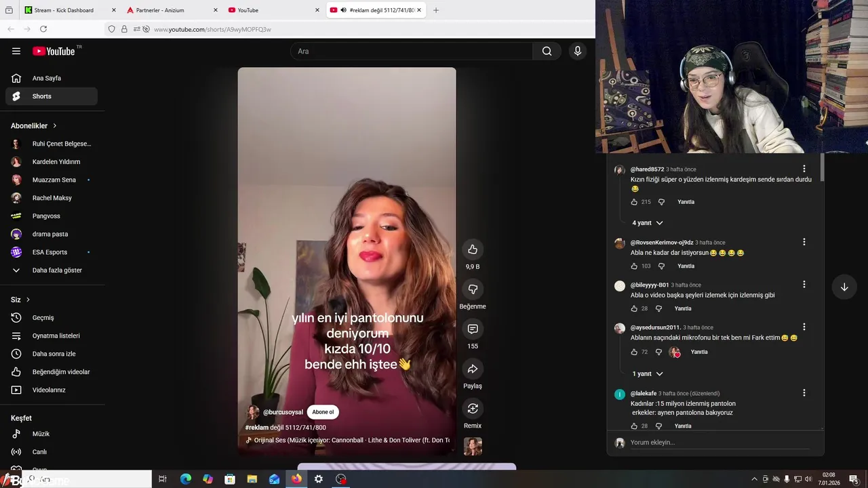This screenshot has height=488, width=868.
Task: Open Canlı under Keşfet
Action: (52, 452)
